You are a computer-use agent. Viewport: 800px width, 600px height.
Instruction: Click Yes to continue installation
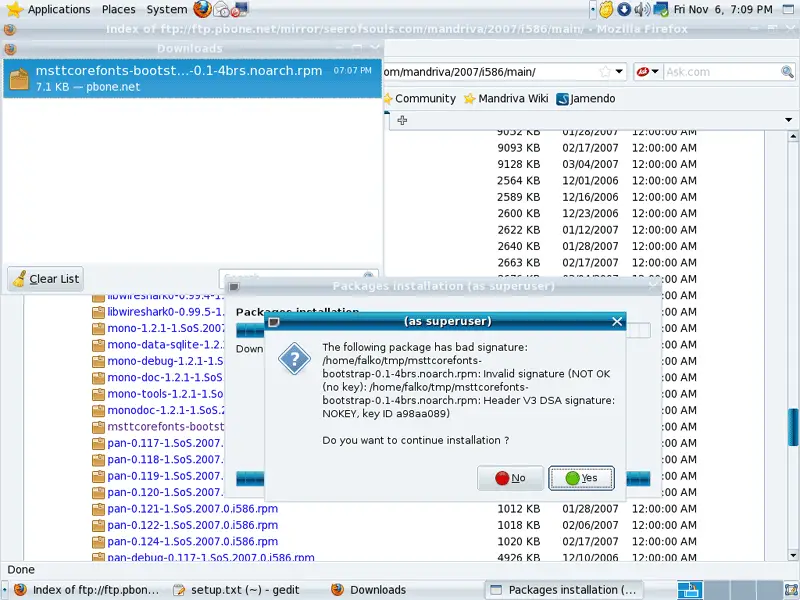[581, 478]
